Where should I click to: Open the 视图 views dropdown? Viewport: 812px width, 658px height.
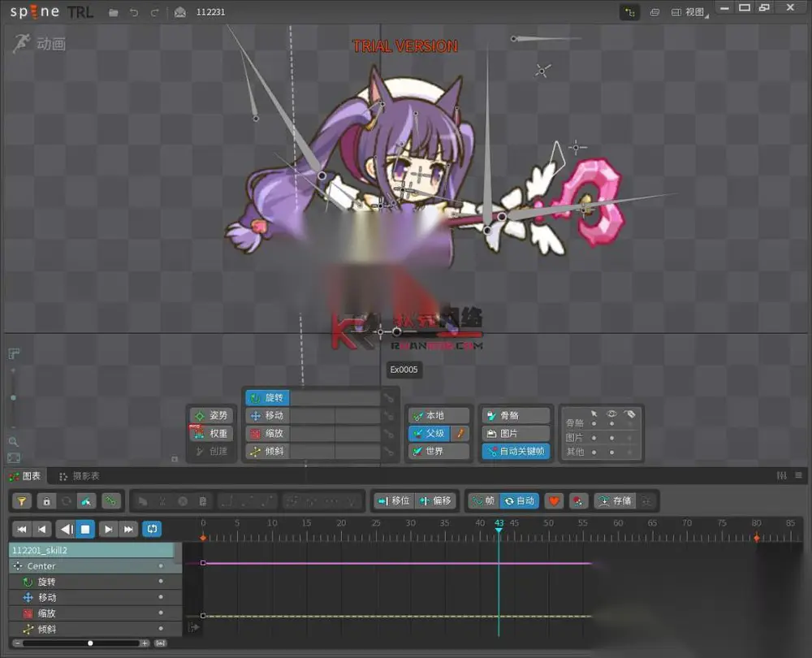pyautogui.click(x=691, y=12)
